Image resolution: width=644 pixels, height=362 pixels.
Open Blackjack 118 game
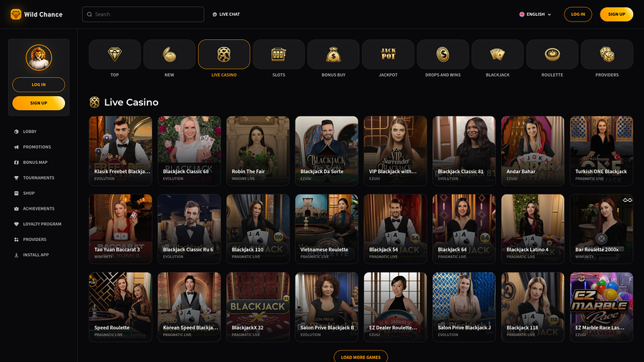click(532, 307)
